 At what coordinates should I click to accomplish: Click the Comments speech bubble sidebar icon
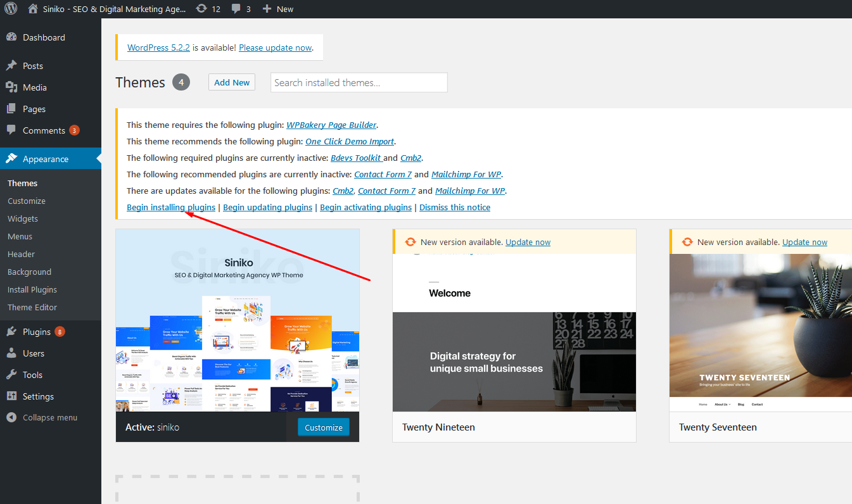coord(11,130)
